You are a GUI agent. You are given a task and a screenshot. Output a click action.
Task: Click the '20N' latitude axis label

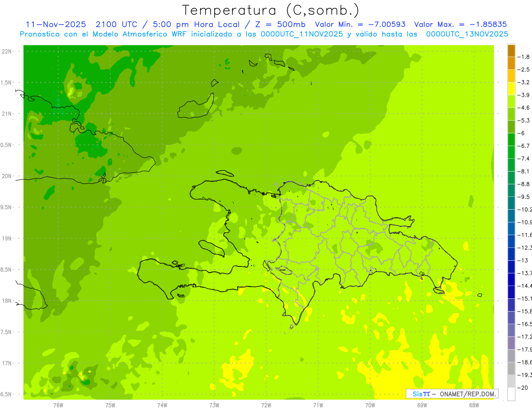tap(7, 176)
